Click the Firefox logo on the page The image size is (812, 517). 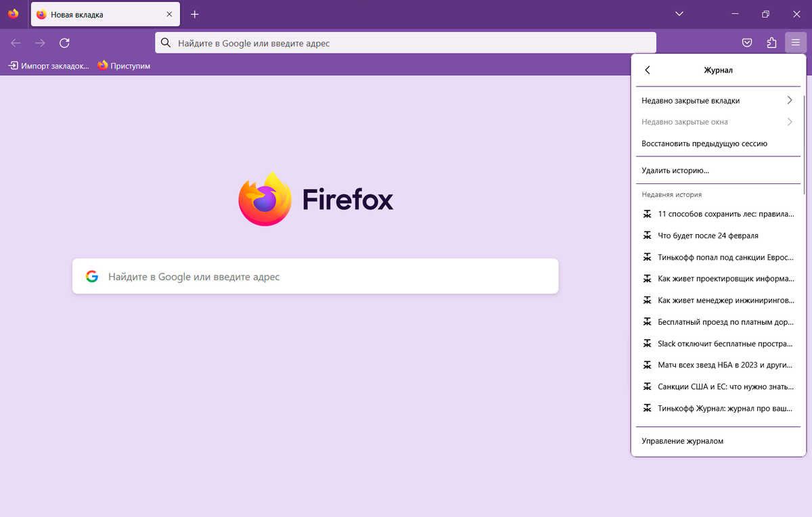pyautogui.click(x=315, y=199)
